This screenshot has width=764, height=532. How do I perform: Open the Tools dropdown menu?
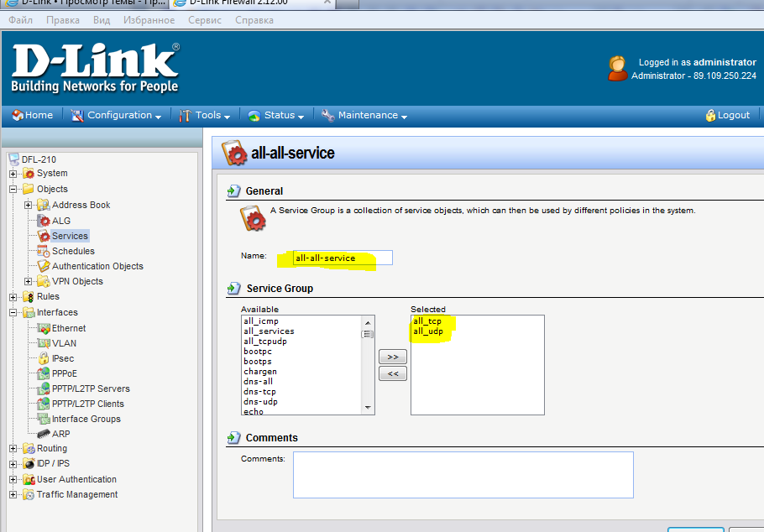(205, 116)
